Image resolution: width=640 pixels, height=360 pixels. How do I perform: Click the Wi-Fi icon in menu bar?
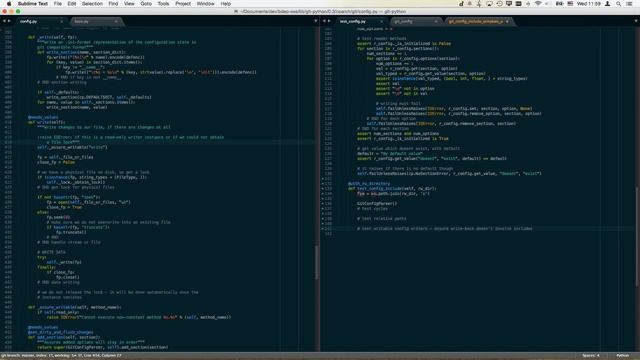tap(538, 4)
